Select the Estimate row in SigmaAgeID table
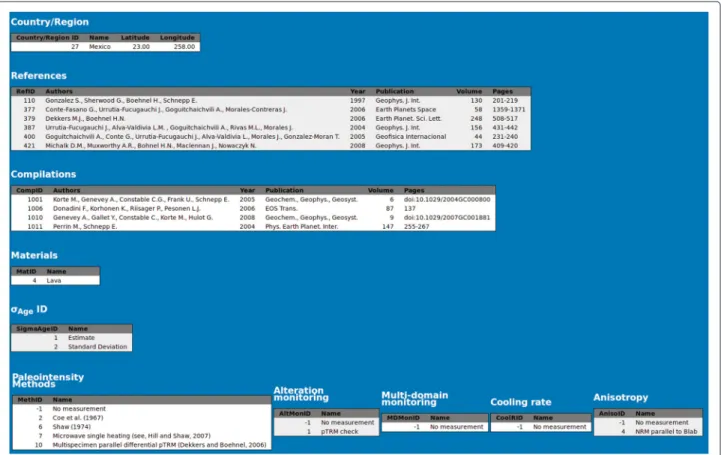Viewport: 721px width, 455px height. [72, 338]
